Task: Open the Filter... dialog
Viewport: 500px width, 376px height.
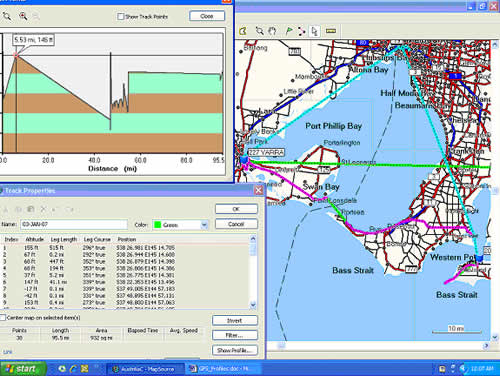Action: (235, 335)
